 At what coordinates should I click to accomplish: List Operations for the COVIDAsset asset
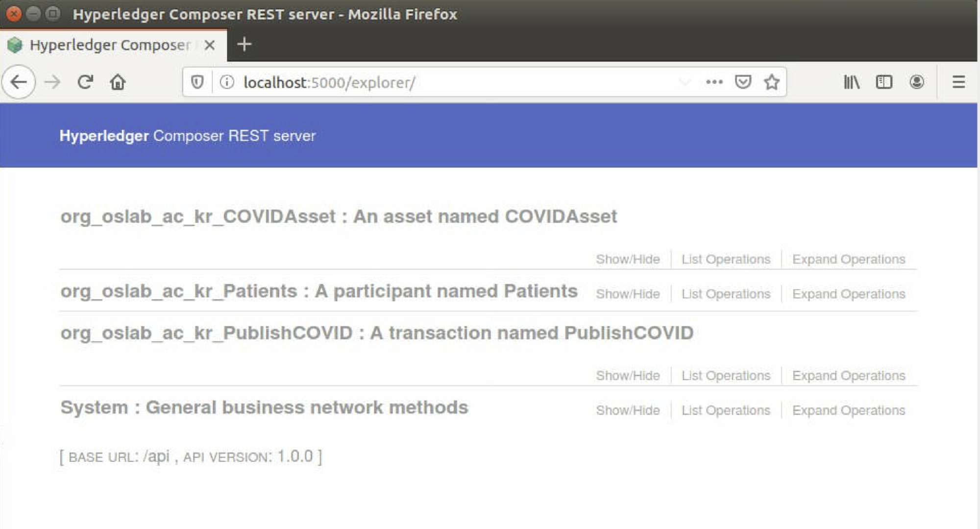[x=726, y=259]
